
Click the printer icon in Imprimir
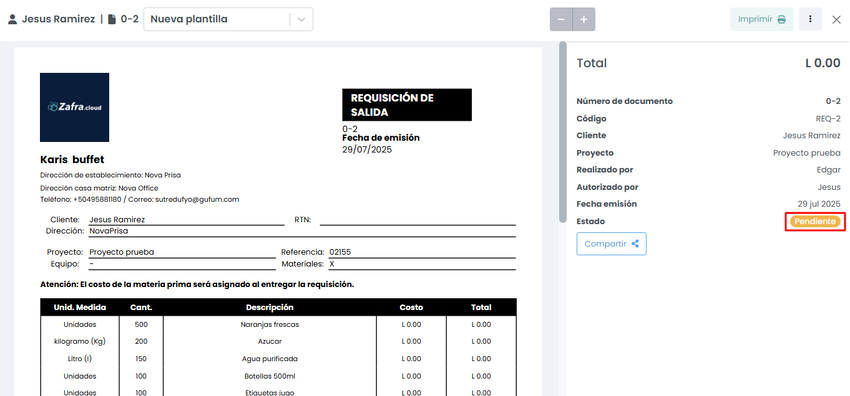[x=781, y=20]
